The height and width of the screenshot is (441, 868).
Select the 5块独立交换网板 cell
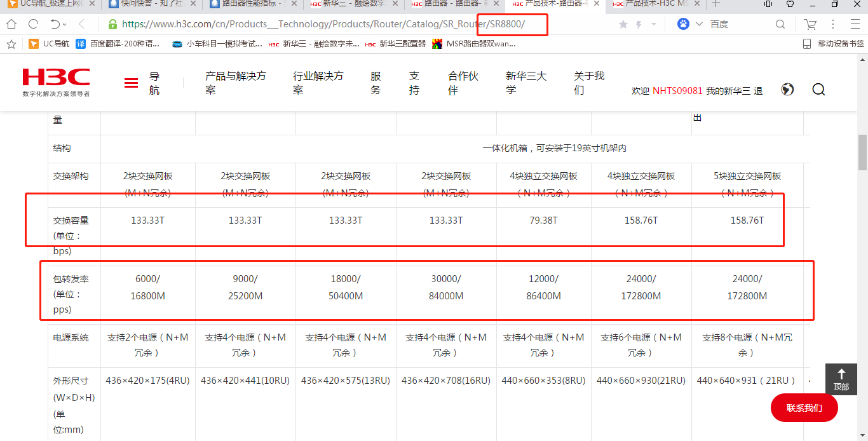click(x=747, y=184)
